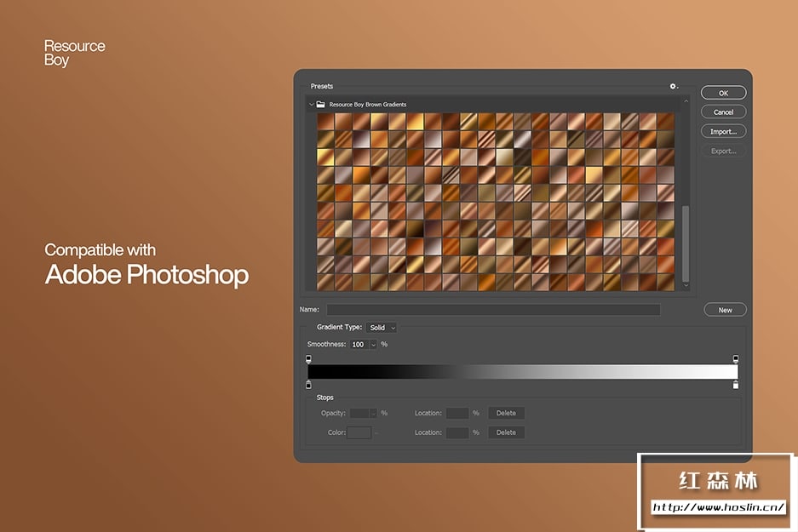The image size is (798, 532).
Task: Open the Opacity dropdown arrow in Stops
Action: [374, 413]
